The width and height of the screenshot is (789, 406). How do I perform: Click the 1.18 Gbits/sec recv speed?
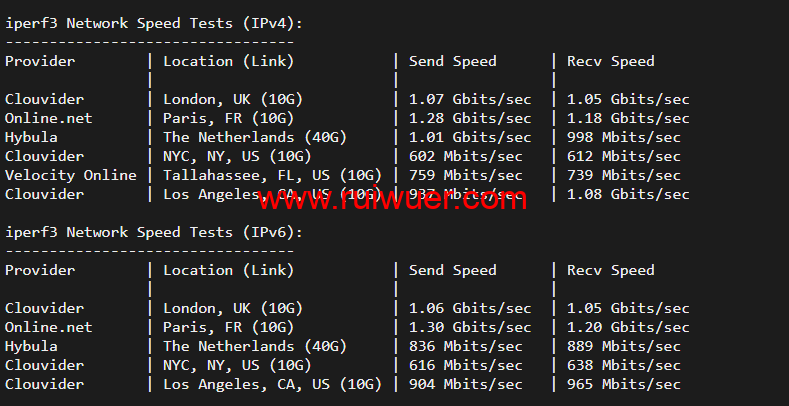(x=628, y=118)
